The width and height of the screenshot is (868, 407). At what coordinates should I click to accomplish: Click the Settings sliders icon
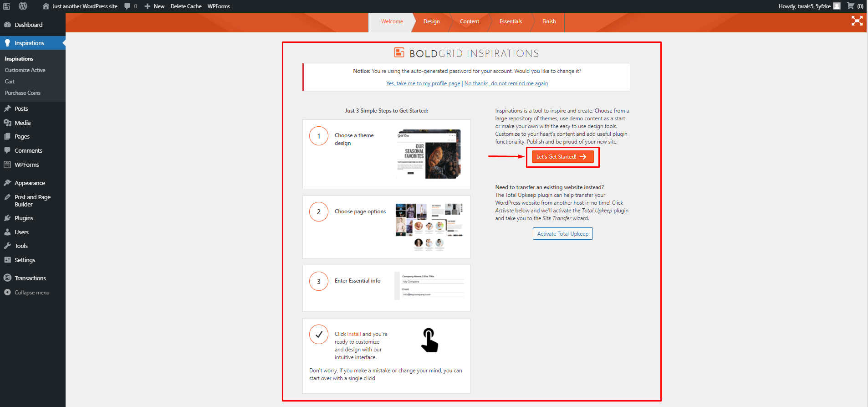7,260
